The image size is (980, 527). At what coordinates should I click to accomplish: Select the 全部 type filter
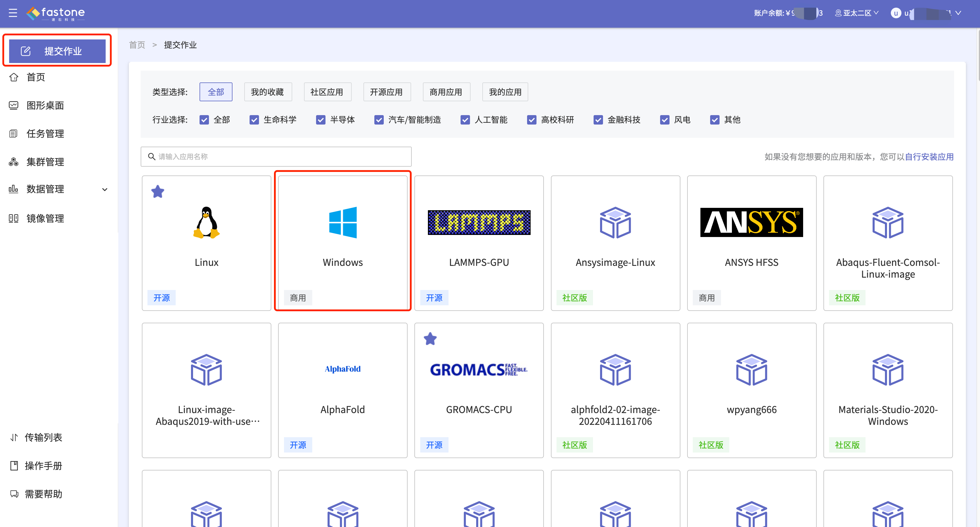coord(216,92)
